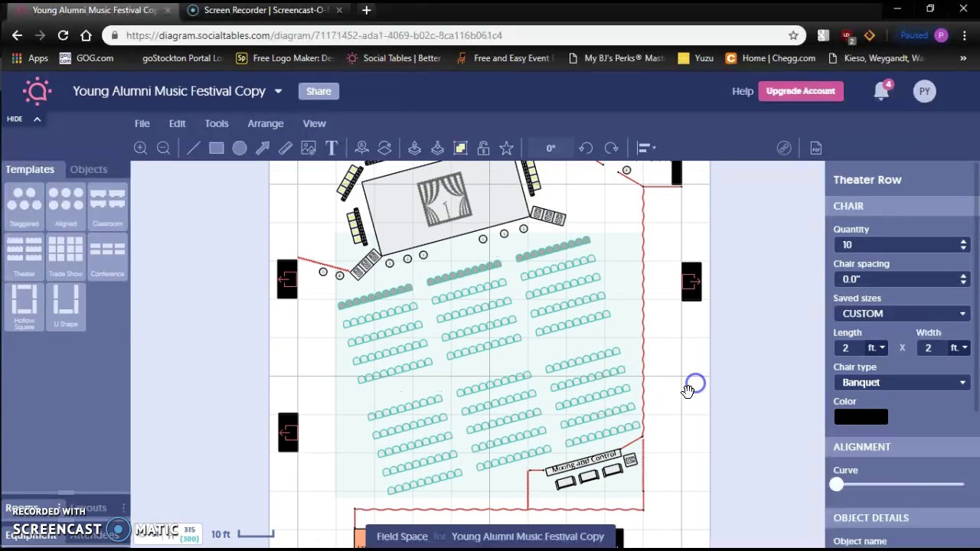The width and height of the screenshot is (980, 551).
Task: Open the event name dropdown arrow
Action: click(278, 91)
